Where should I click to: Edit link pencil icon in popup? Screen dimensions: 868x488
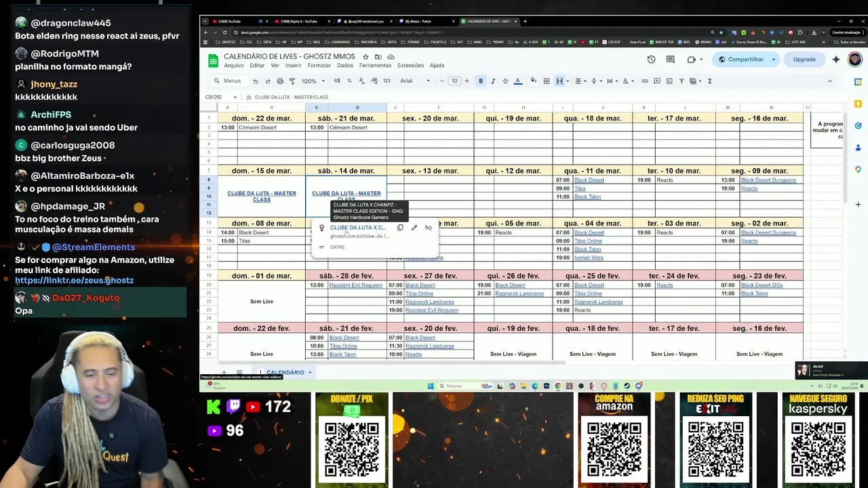414,228
